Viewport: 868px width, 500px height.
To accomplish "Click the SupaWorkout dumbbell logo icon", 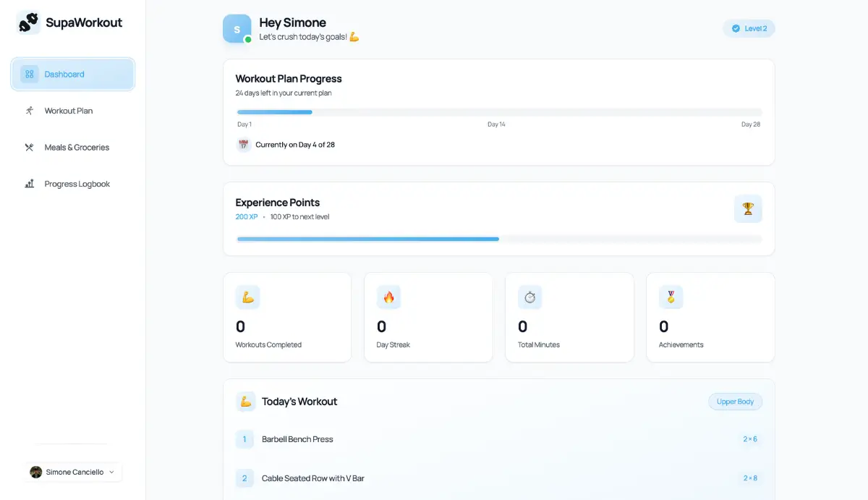I will coord(29,23).
